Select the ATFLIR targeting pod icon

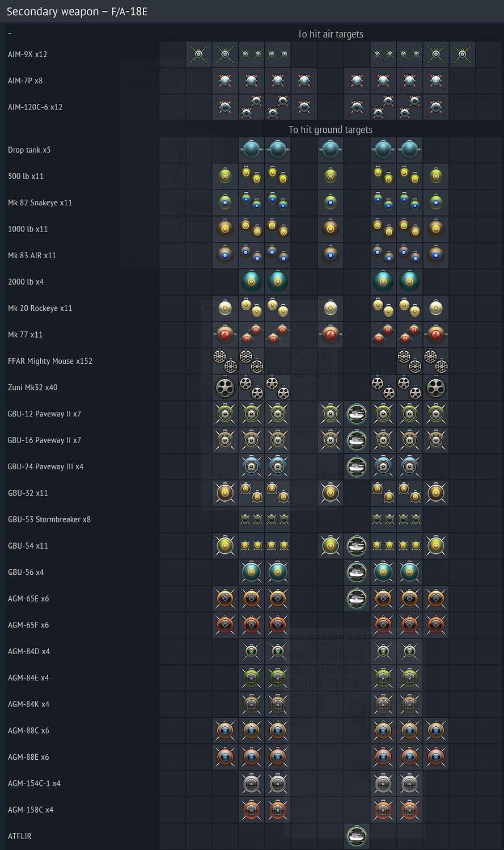click(x=357, y=836)
